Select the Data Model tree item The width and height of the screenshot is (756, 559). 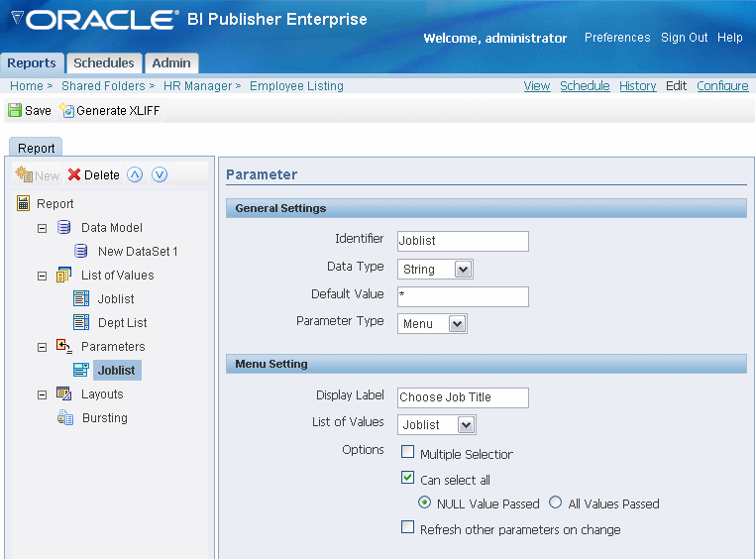click(112, 227)
